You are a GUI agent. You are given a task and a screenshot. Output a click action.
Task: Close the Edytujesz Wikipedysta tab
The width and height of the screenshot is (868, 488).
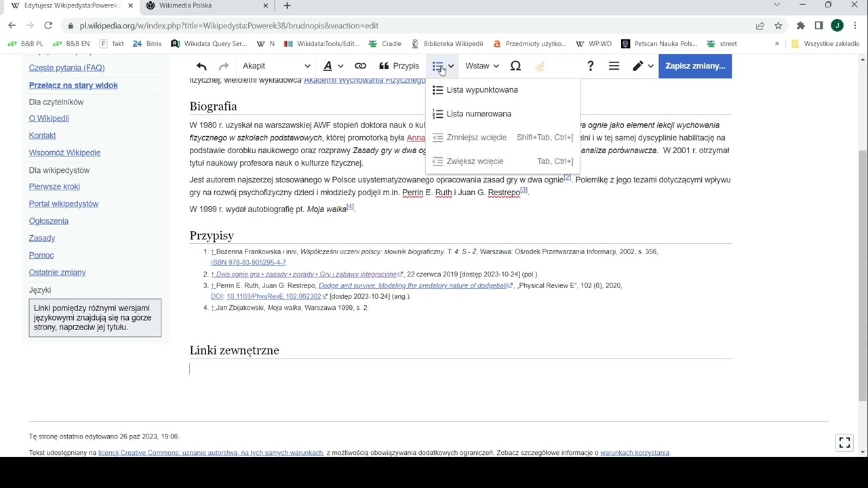coord(130,5)
